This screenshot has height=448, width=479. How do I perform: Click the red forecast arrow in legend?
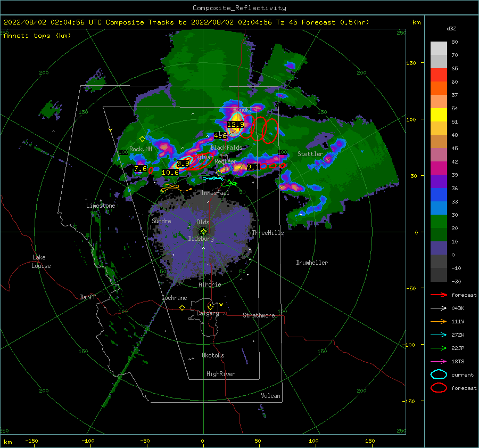pos(439,295)
